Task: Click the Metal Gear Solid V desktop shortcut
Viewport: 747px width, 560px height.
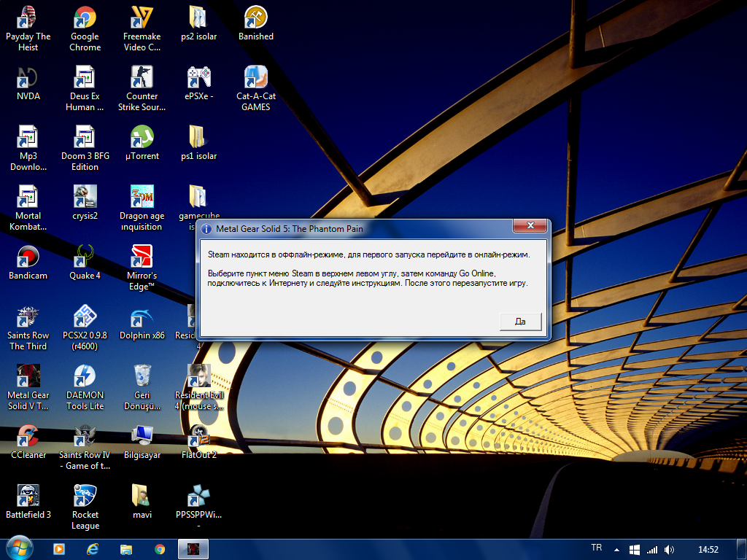Action: tap(28, 388)
